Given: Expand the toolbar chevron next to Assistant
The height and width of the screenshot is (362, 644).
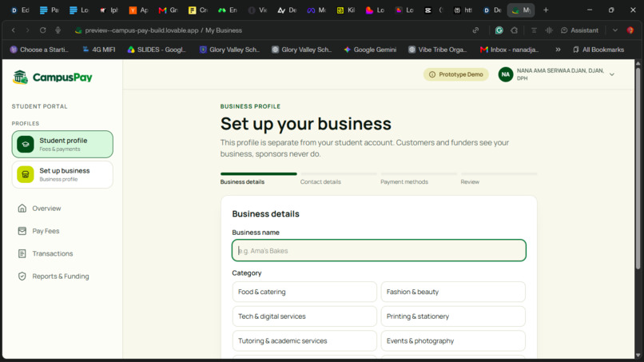Looking at the screenshot, I should tap(615, 30).
